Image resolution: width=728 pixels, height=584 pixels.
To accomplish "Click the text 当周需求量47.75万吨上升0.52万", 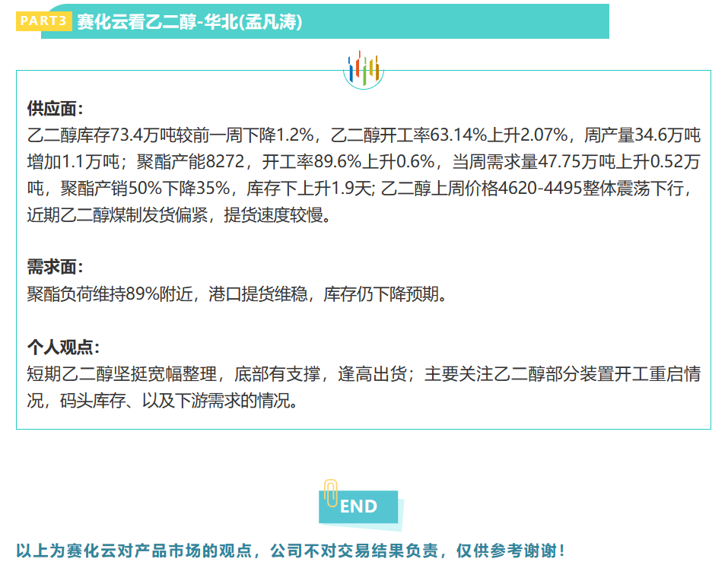I will (576, 161).
